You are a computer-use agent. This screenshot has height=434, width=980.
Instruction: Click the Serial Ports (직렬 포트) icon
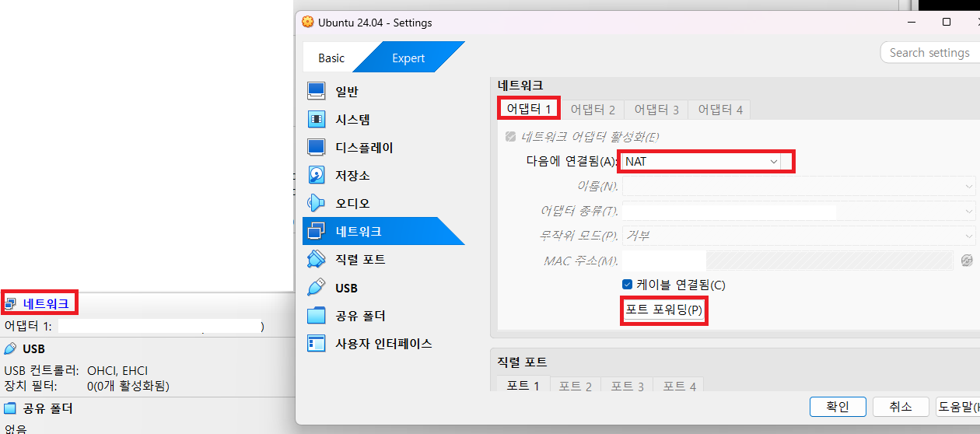pyautogui.click(x=316, y=259)
